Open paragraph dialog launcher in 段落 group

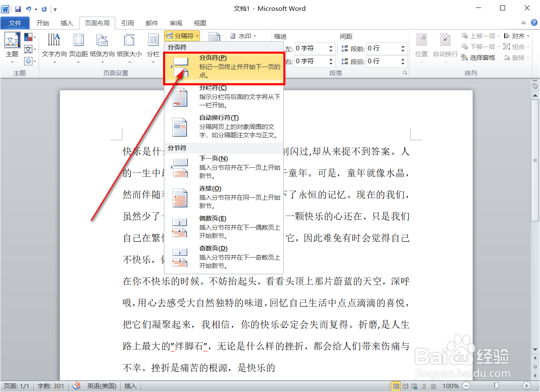(404, 73)
